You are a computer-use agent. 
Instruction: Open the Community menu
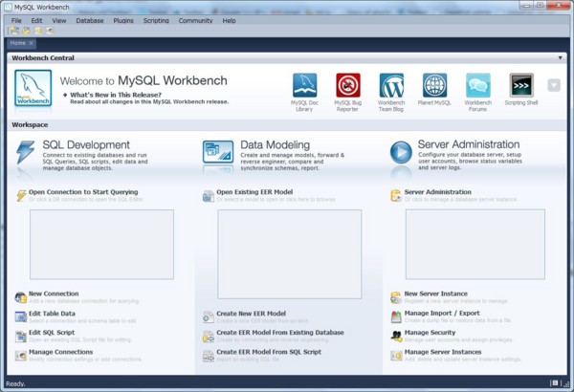click(195, 20)
